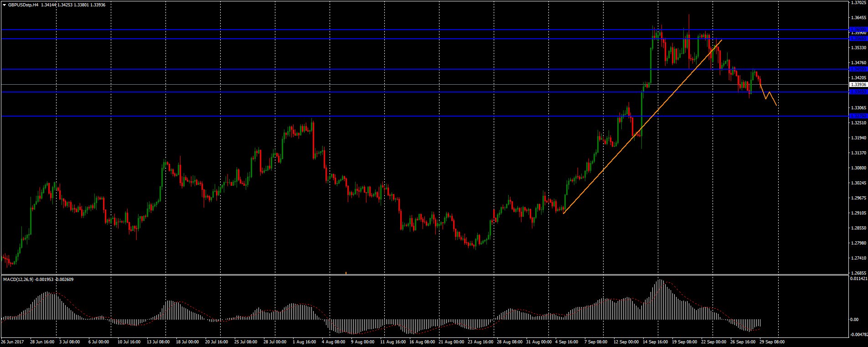Click the 1.35330 price scale value
Viewport: 868px width, 347px height.
click(859, 47)
